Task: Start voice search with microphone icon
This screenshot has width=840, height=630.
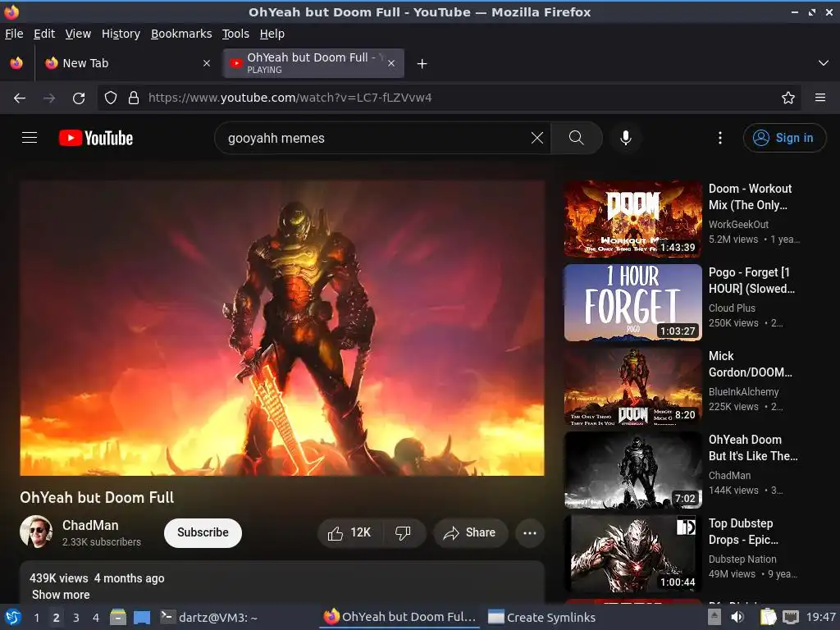Action: 625,138
